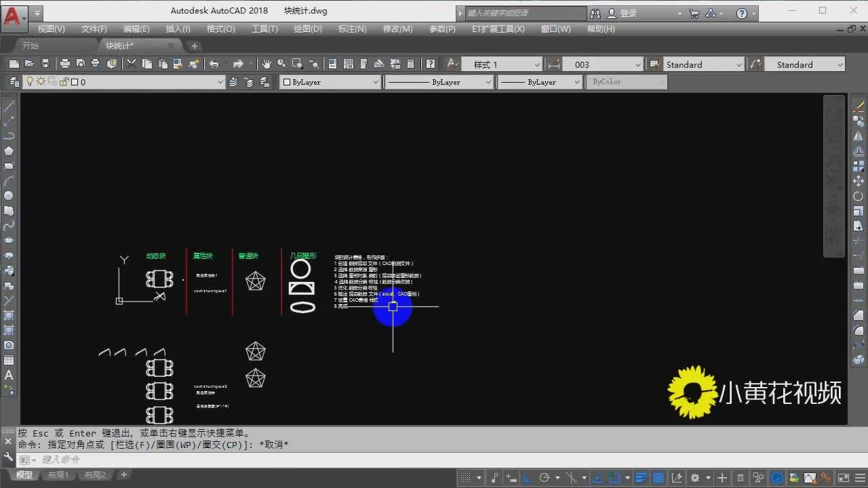The image size is (868, 488).
Task: Click the Make Object's Layer Current icon
Action: (x=233, y=81)
